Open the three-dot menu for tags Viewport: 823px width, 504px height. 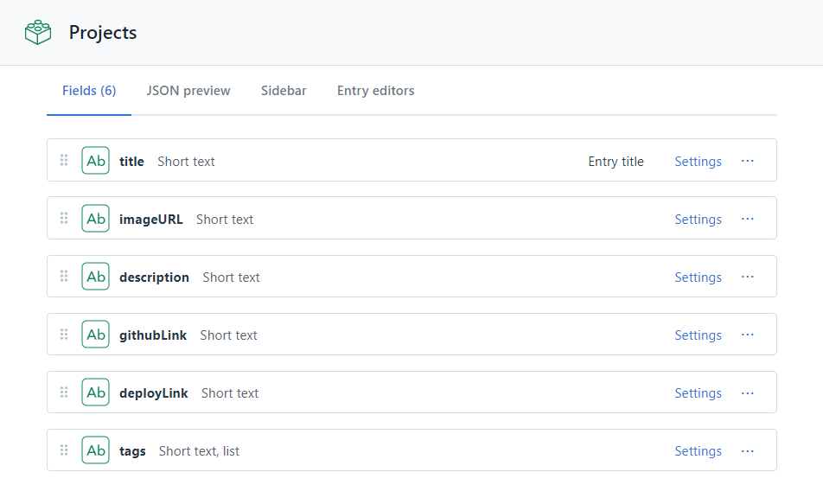[748, 450]
